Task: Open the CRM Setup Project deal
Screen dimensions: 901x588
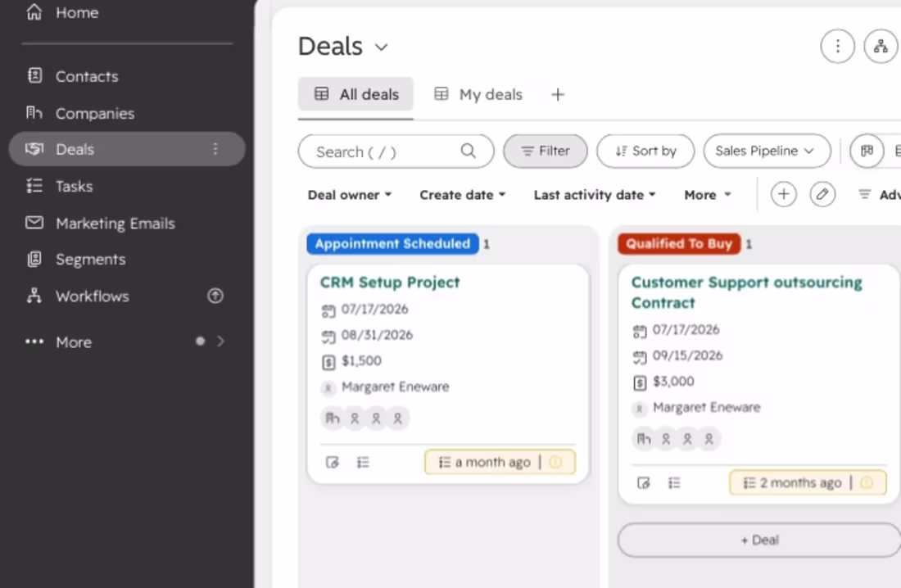Action: [x=390, y=283]
